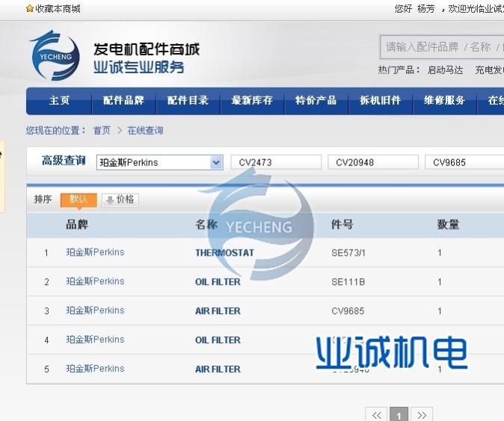This screenshot has width=504, height=421.
Task: Click the YECHENG logo icon
Action: click(55, 55)
